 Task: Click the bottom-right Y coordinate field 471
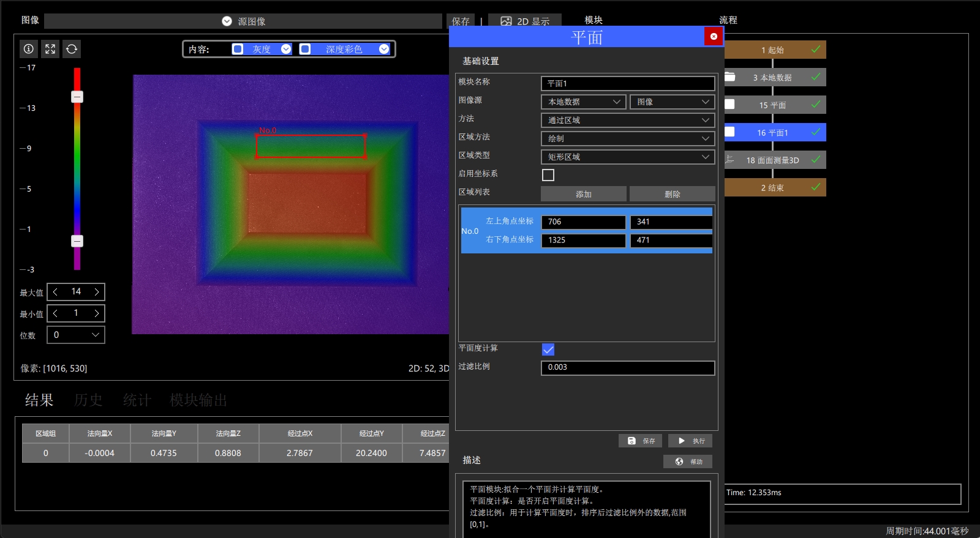click(671, 240)
